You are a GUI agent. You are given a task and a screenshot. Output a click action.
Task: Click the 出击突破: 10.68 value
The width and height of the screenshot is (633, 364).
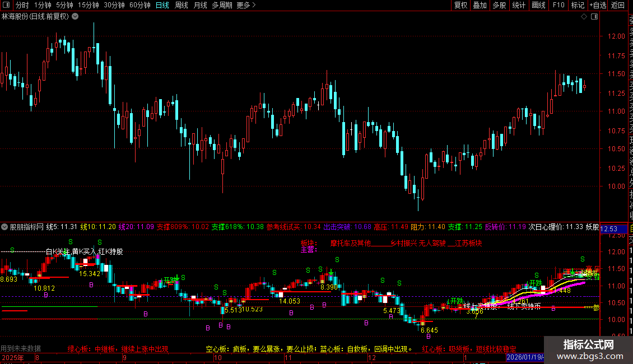[347, 227]
